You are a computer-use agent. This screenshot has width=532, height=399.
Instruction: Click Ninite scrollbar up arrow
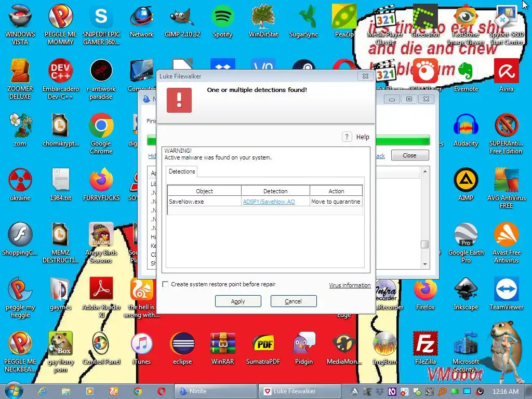click(x=425, y=171)
